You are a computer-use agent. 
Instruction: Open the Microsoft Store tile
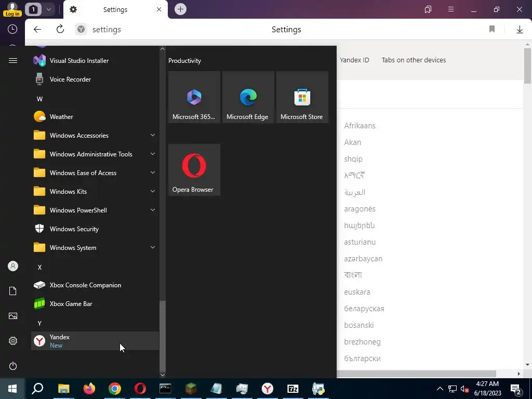pyautogui.click(x=302, y=97)
